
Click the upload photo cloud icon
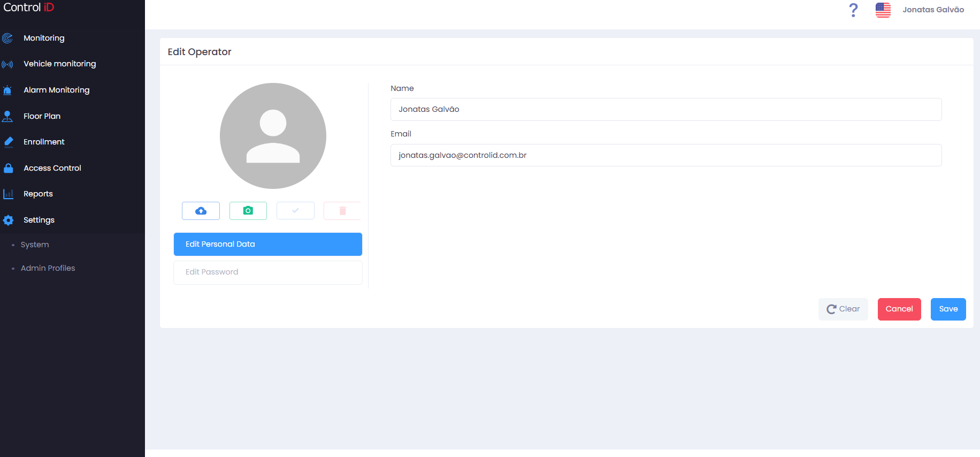coord(201,211)
